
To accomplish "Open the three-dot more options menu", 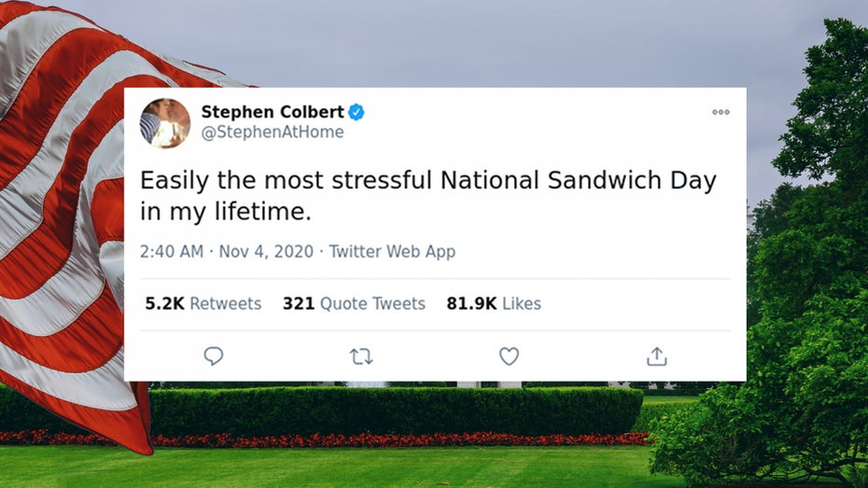I will (721, 112).
